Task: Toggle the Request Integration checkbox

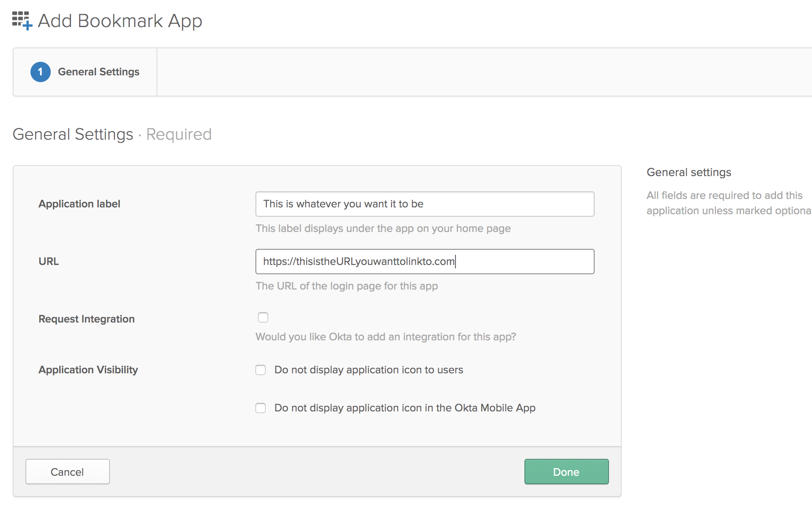Action: [x=263, y=317]
